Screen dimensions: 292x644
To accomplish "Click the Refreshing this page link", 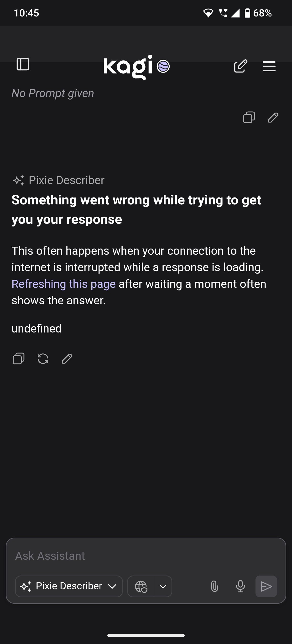I will pos(63,284).
